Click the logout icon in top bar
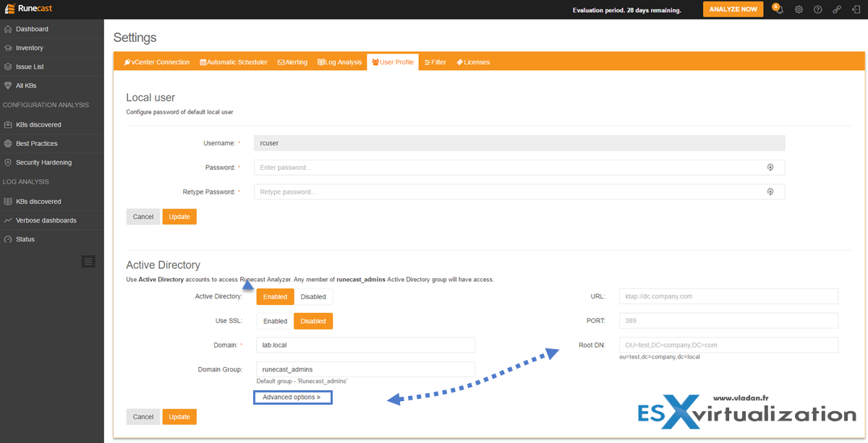 point(855,9)
